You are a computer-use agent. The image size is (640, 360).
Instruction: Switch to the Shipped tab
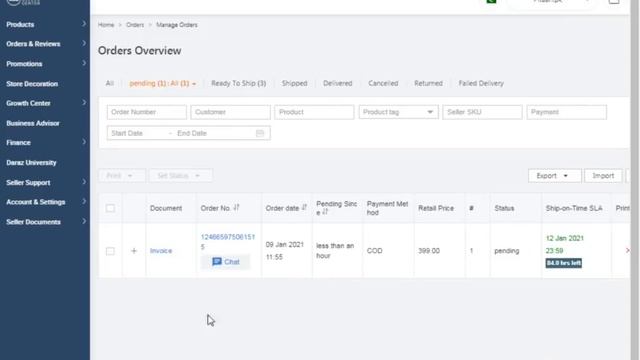point(294,83)
